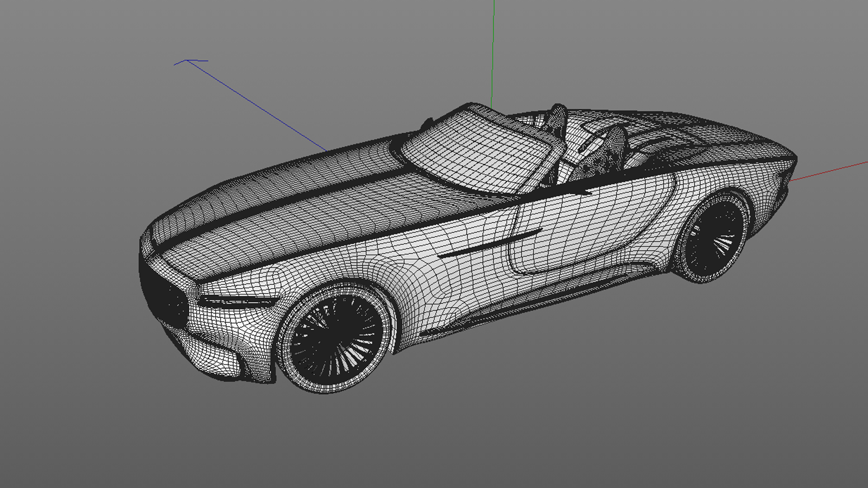Viewport: 868px width, 488px height.
Task: Click the front wheel of the car
Action: (337, 337)
